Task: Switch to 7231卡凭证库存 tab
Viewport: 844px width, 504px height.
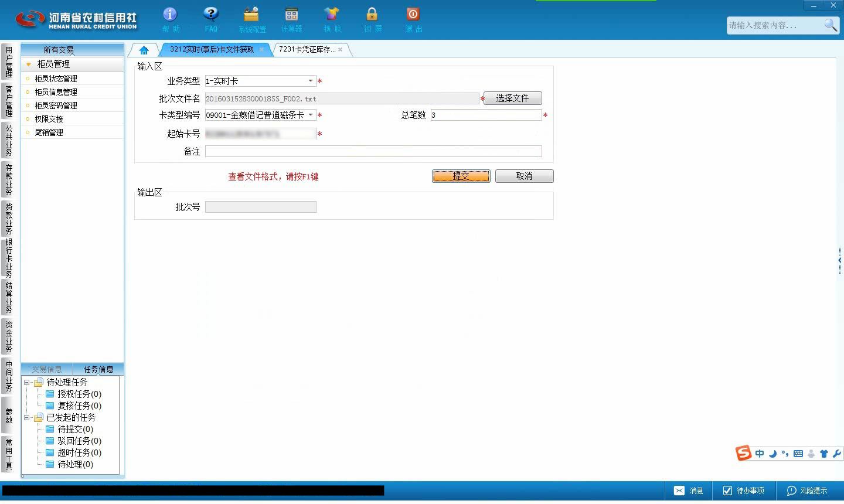Action: click(x=307, y=49)
